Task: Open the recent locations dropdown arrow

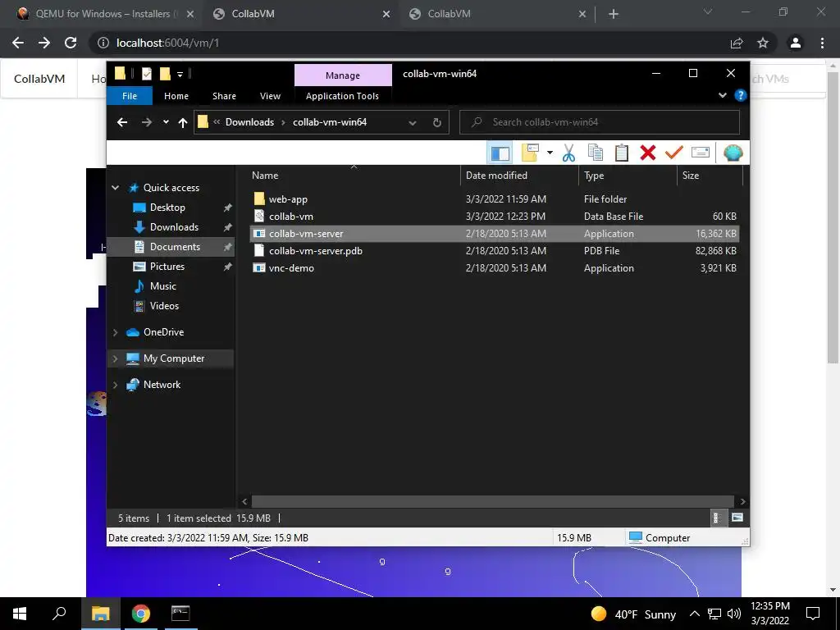Action: click(x=166, y=122)
